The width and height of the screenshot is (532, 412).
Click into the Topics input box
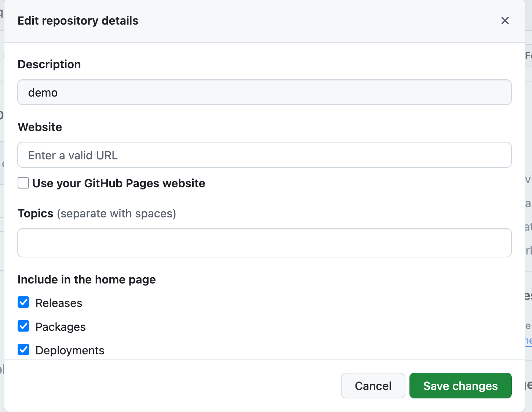click(264, 243)
